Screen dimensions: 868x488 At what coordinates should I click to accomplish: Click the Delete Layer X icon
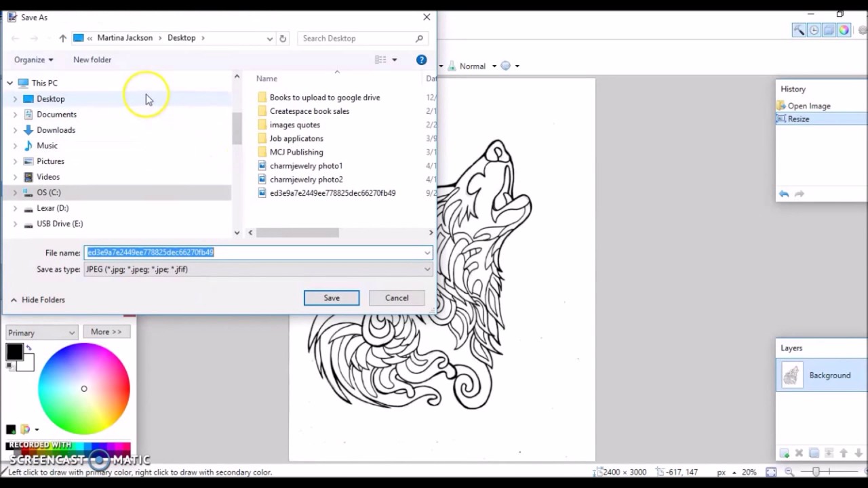pos(799,453)
